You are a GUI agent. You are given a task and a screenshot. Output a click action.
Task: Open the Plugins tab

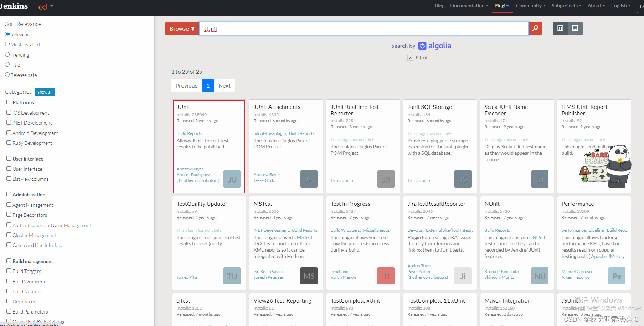click(x=502, y=6)
